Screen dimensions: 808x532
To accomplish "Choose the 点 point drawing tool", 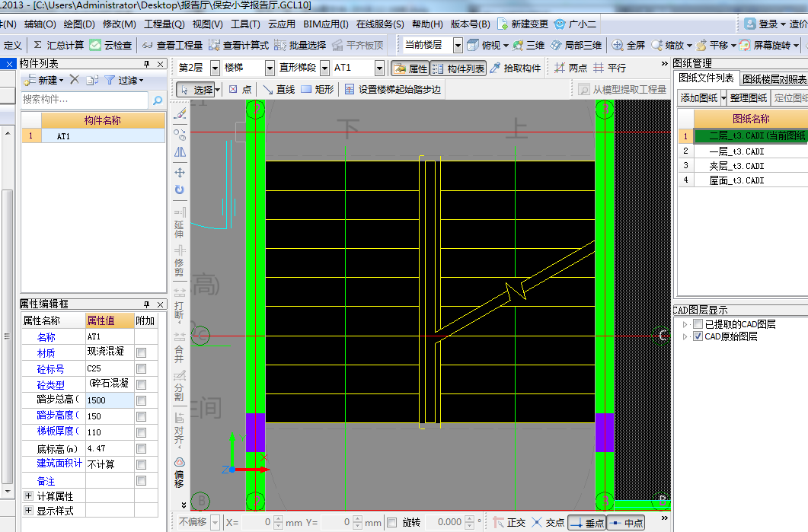I will pyautogui.click(x=240, y=89).
